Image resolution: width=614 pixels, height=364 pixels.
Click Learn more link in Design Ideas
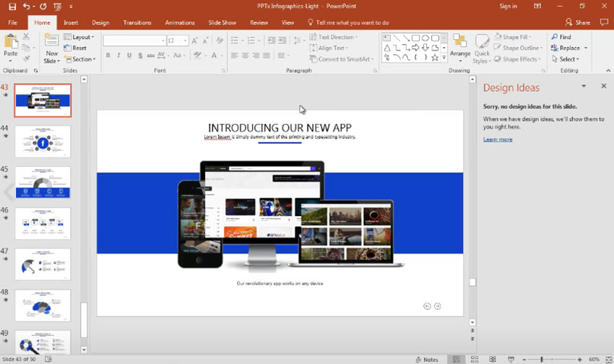tap(497, 139)
